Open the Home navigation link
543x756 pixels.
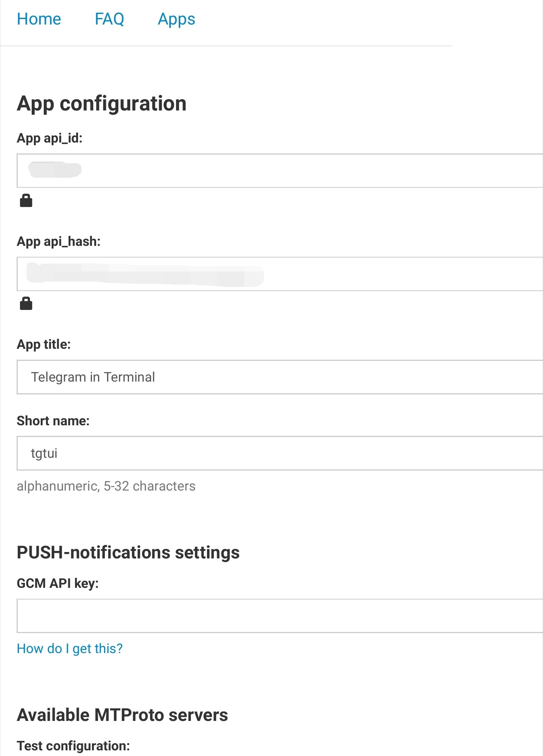coord(39,19)
